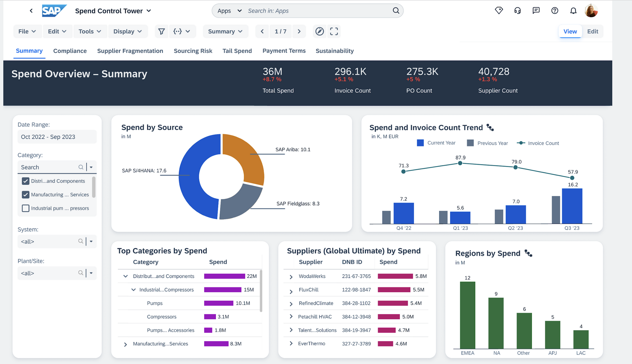
Task: Expand Manufacturing...Services category row
Action: pyautogui.click(x=125, y=344)
